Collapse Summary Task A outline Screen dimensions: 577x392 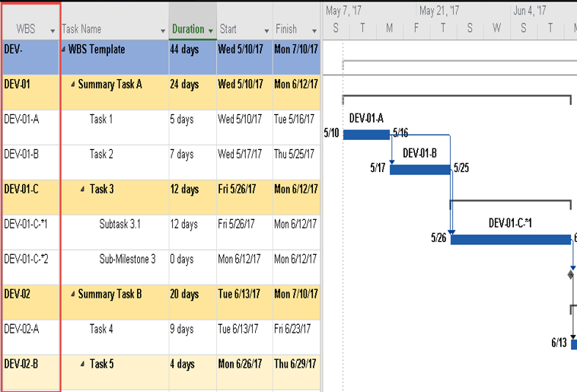(72, 84)
